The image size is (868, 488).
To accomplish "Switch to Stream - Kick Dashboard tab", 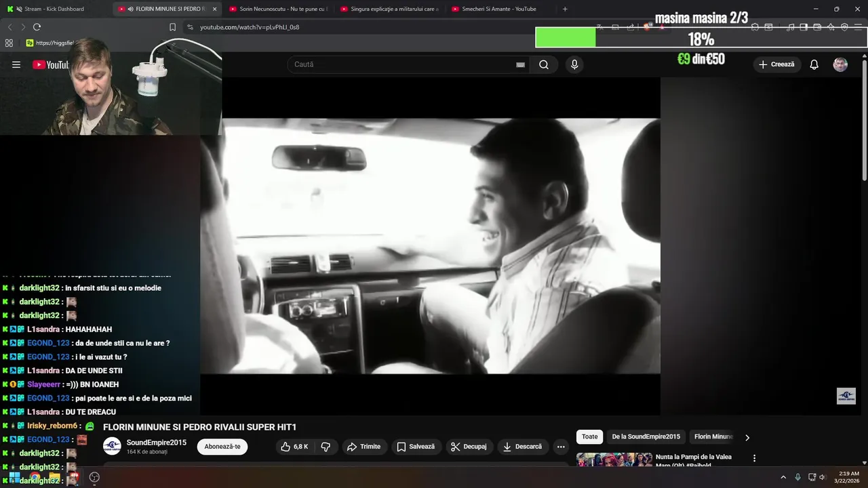I will point(54,9).
